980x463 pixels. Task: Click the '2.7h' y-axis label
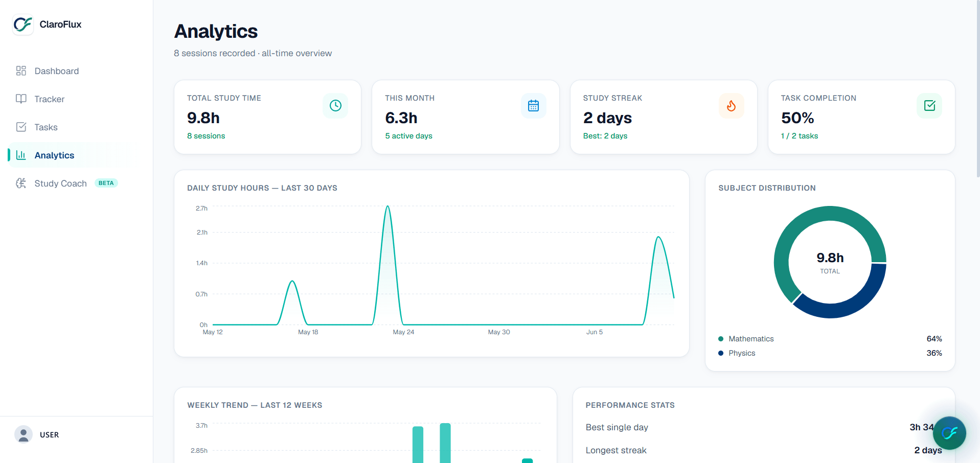pyautogui.click(x=201, y=209)
